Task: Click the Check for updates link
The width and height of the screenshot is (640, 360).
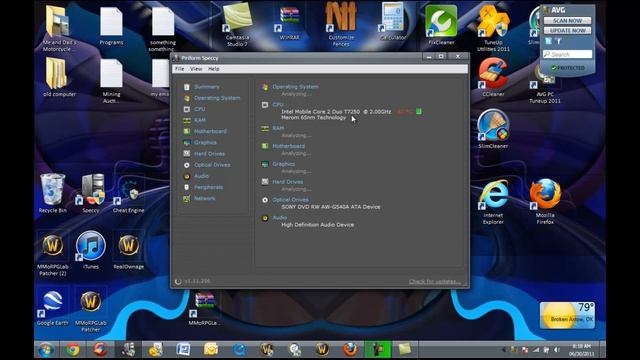Action: coord(435,282)
